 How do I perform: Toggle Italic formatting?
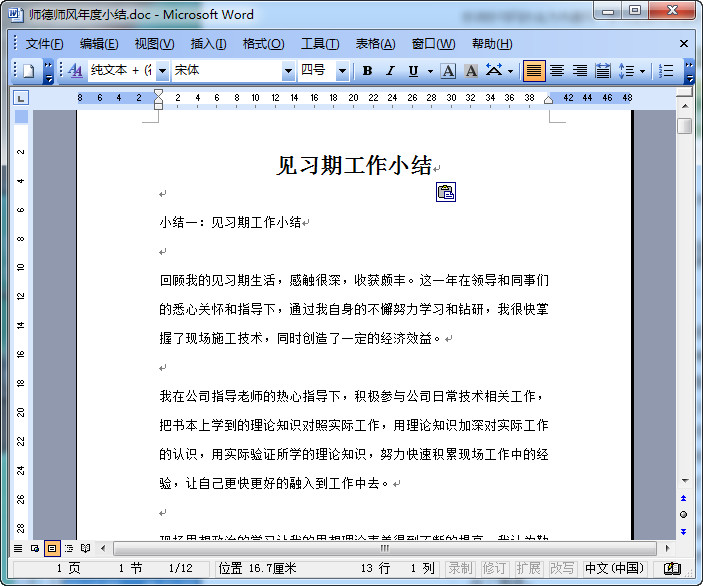click(390, 71)
